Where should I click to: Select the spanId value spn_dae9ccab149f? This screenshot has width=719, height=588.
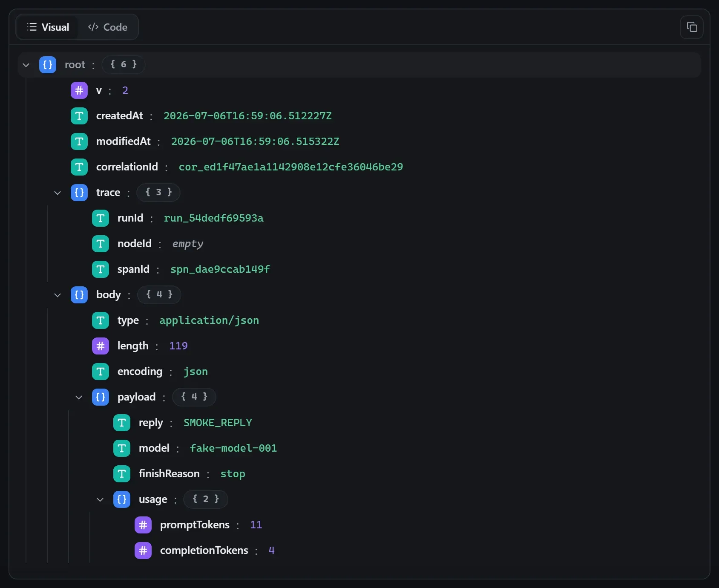tap(220, 269)
